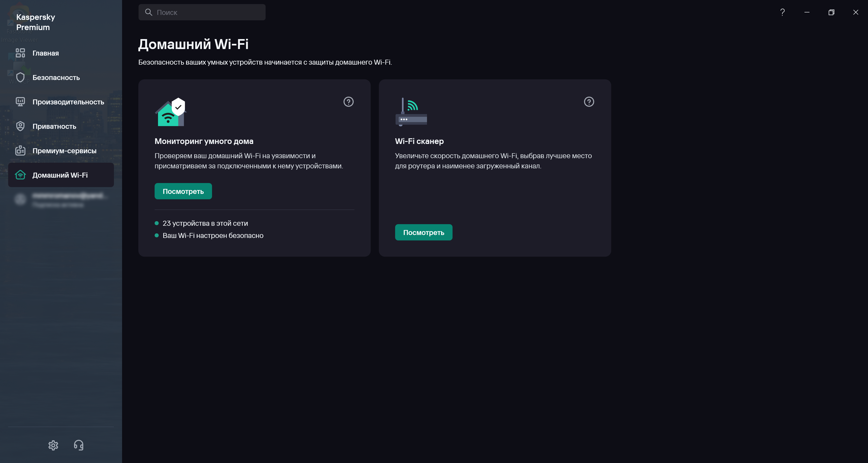Select Домашний Wi-Fi sidebar item
Screen dimensions: 868x463
[x=60, y=175]
